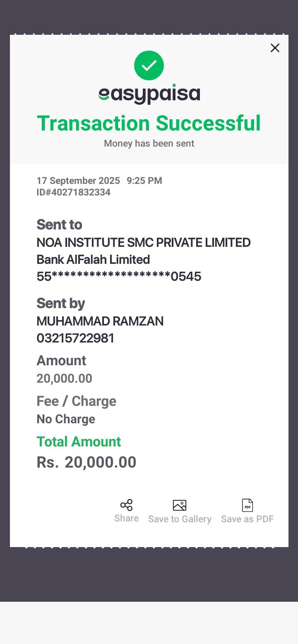
Task: Click the Transaction Successful heading
Action: click(x=149, y=123)
